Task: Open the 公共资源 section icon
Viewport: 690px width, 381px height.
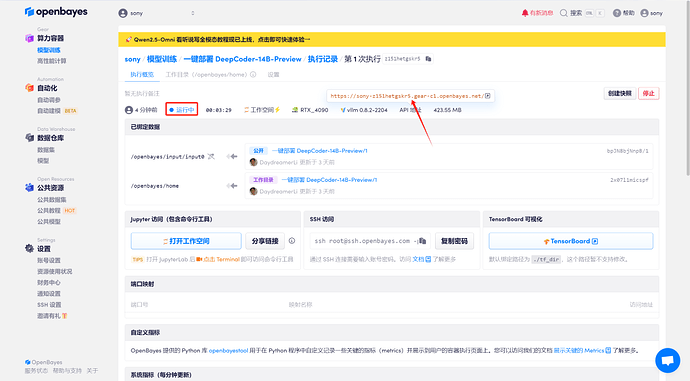Action: pyautogui.click(x=29, y=188)
